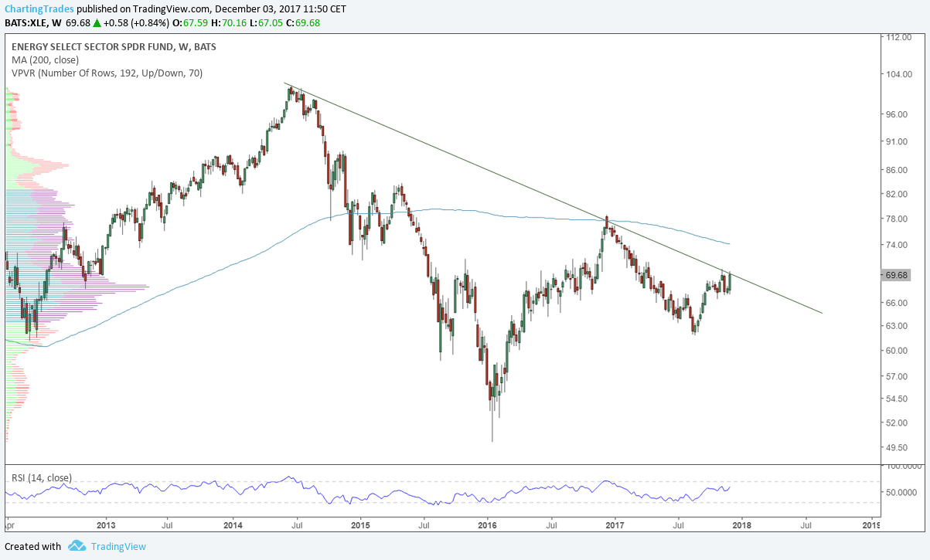The width and height of the screenshot is (930, 560).
Task: Click the Energy Select Sector SPDR Fund title
Action: (x=114, y=46)
